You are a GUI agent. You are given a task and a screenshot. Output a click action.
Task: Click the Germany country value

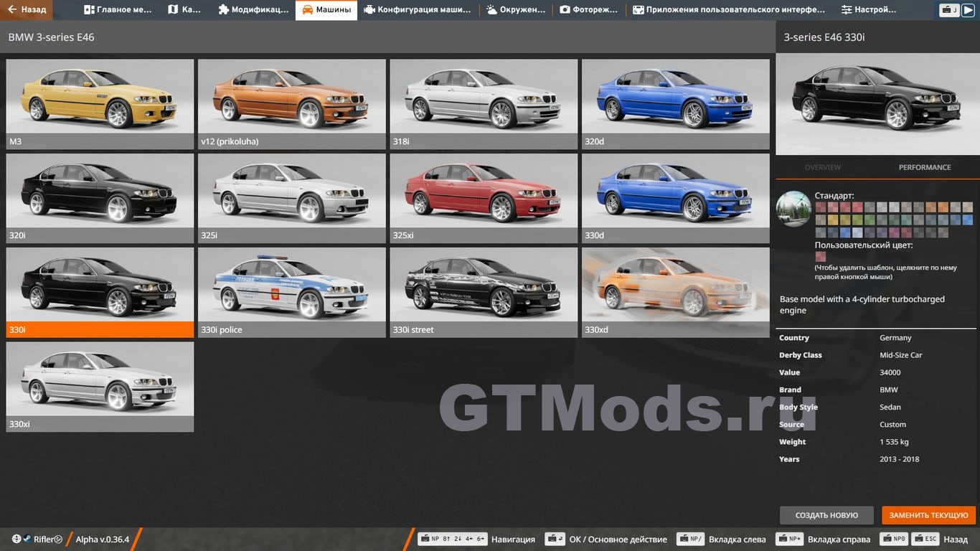click(x=895, y=338)
